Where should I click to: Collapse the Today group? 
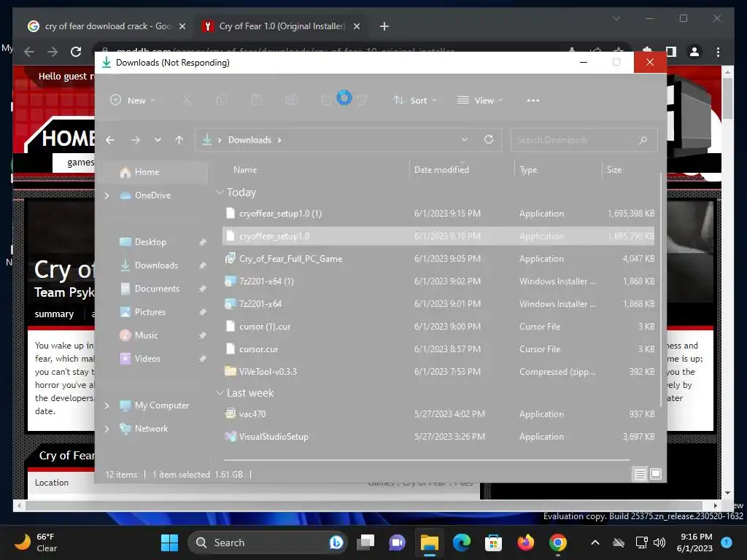point(220,192)
